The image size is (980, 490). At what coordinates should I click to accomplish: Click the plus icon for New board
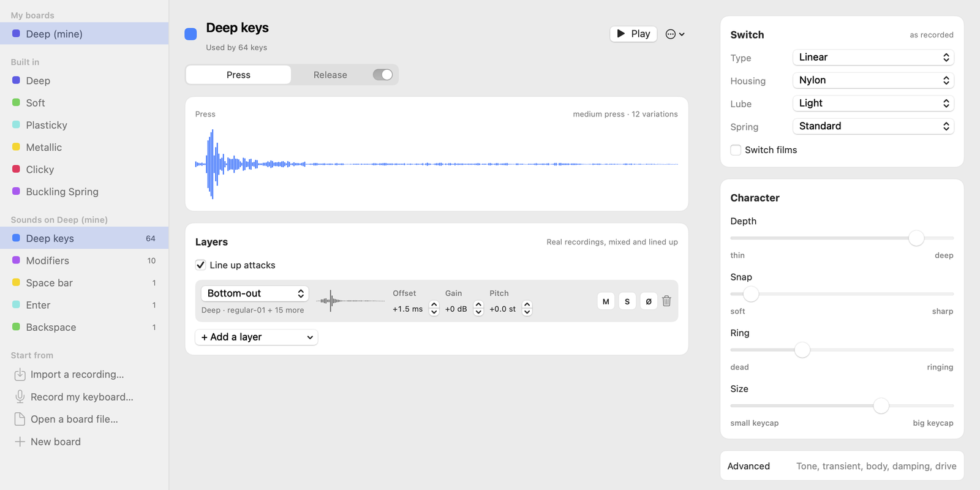tap(20, 442)
